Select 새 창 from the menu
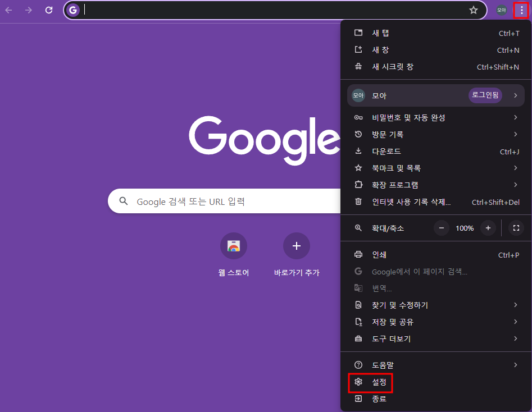 [x=436, y=50]
